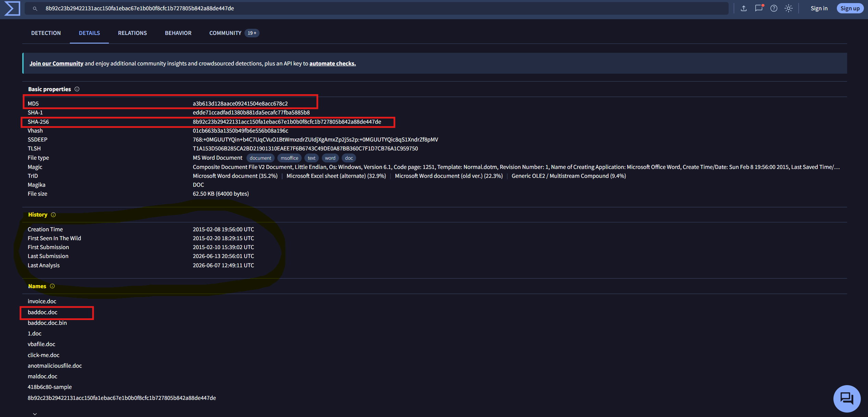Image resolution: width=868 pixels, height=417 pixels.
Task: Click the MD5 hash value
Action: click(240, 103)
